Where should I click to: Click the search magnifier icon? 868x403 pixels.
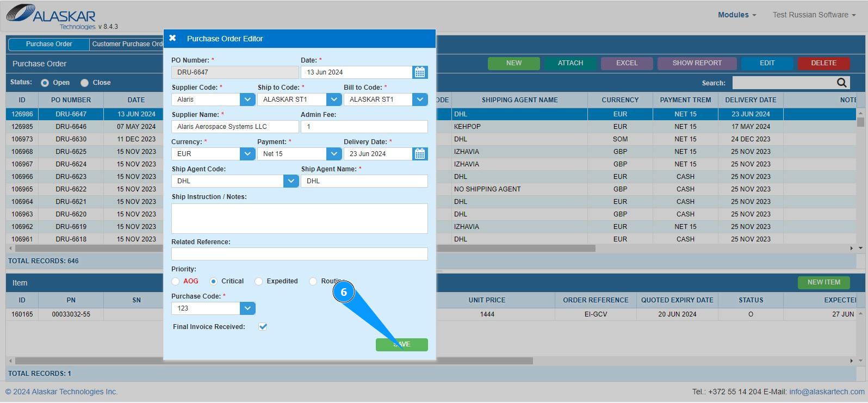[x=842, y=83]
